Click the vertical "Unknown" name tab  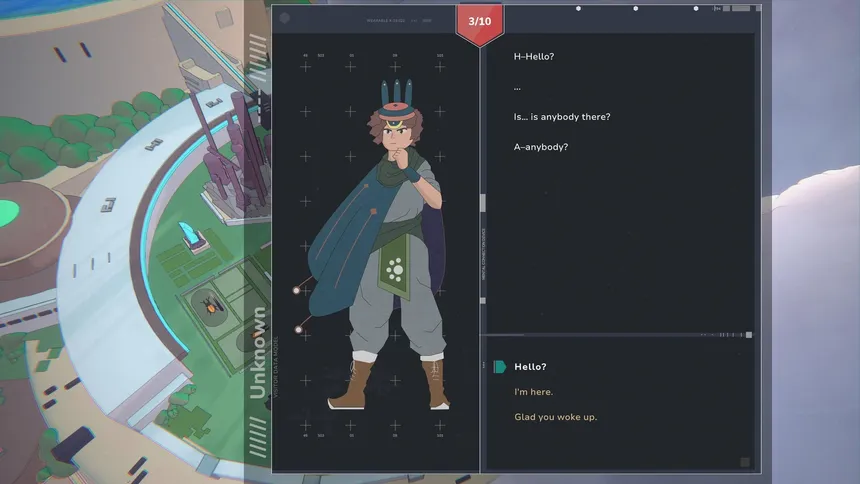click(x=258, y=352)
